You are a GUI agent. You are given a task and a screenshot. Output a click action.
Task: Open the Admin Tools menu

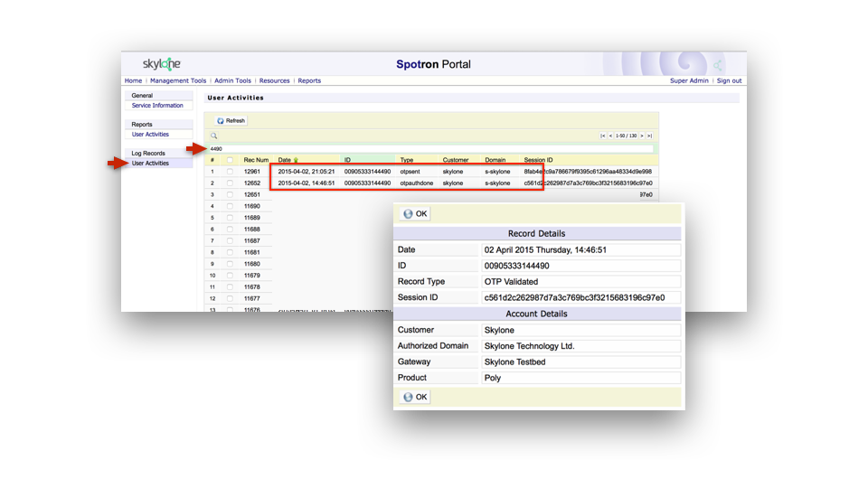click(232, 80)
